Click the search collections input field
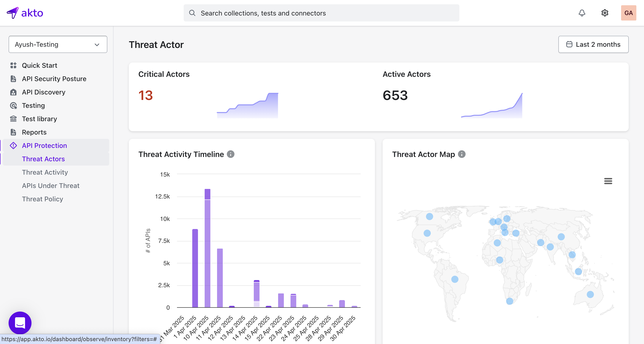This screenshot has width=644, height=344. pos(321,13)
